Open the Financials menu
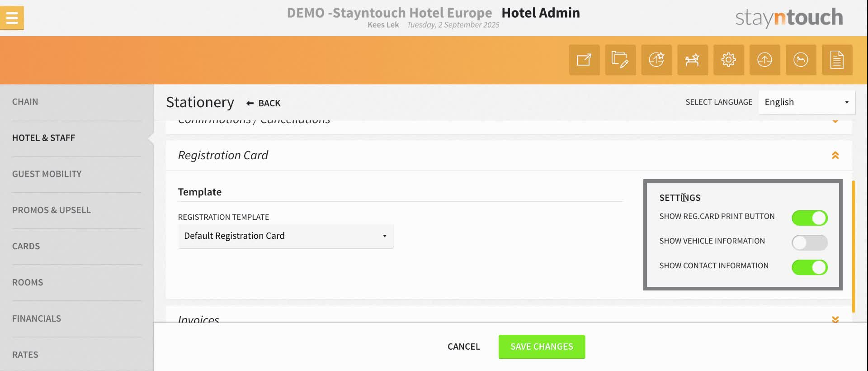Screen dimensions: 868x371 click(x=37, y=319)
